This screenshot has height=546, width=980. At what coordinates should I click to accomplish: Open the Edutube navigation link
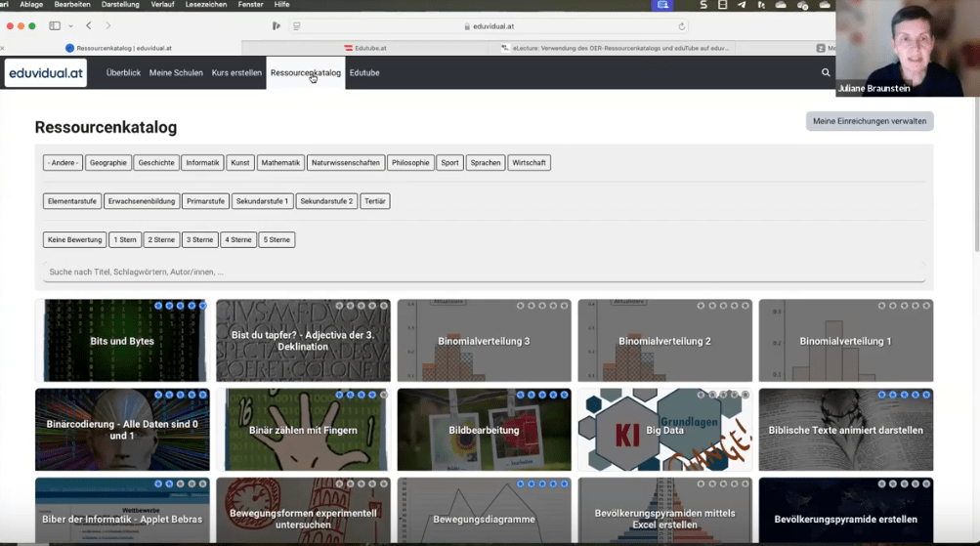point(364,73)
